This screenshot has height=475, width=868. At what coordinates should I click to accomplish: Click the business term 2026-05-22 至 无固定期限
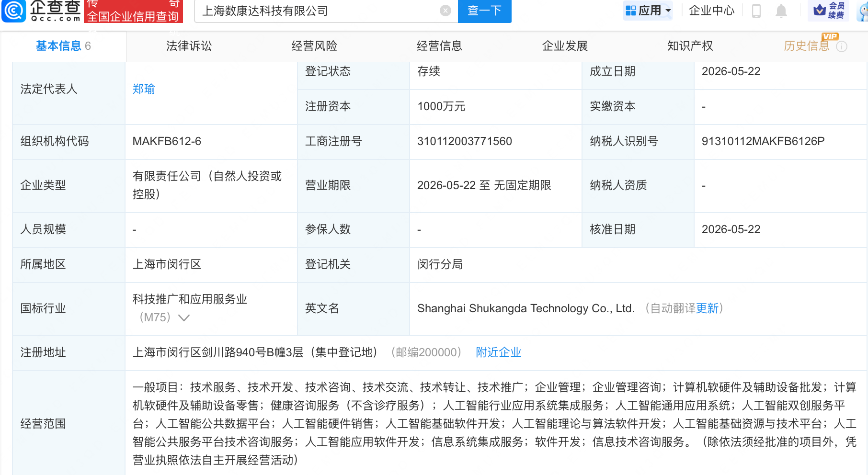484,185
